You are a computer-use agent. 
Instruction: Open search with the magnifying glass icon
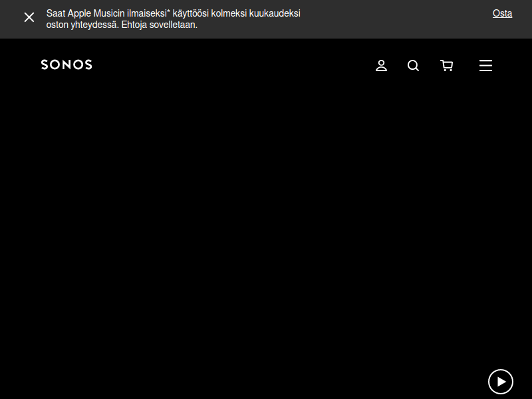pos(413,65)
